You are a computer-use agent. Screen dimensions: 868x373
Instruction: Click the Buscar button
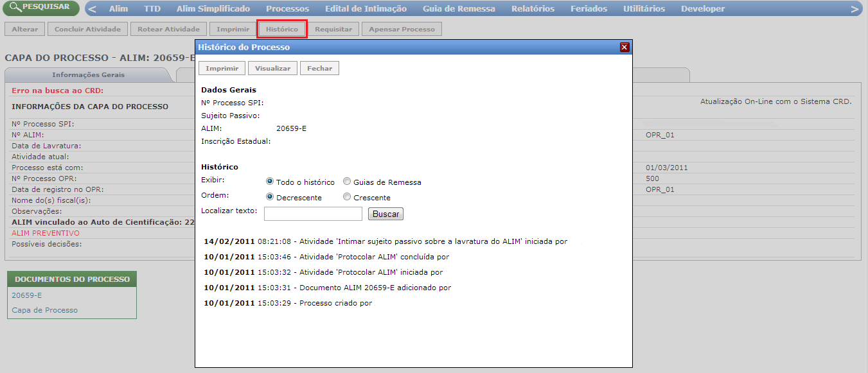pos(385,214)
